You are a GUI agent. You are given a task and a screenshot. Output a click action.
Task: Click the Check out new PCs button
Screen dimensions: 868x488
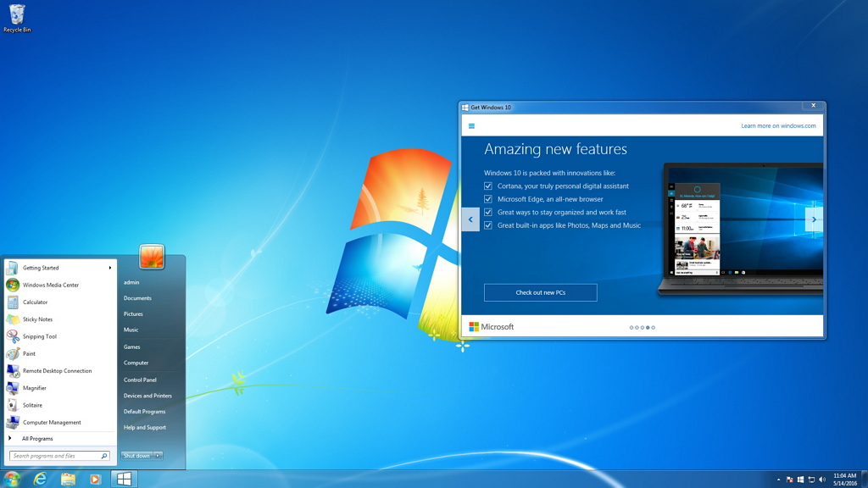(x=540, y=292)
